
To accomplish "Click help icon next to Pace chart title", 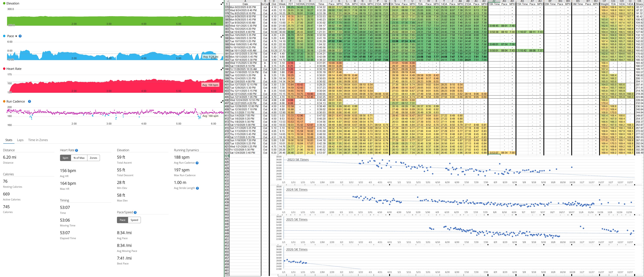I will coord(20,36).
